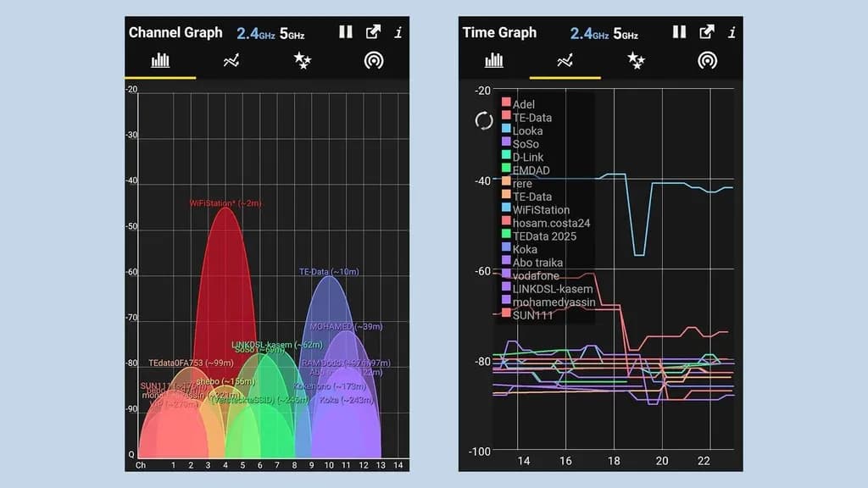Click WiFiStation entry in the legend
The width and height of the screenshot is (868, 488).
(541, 209)
